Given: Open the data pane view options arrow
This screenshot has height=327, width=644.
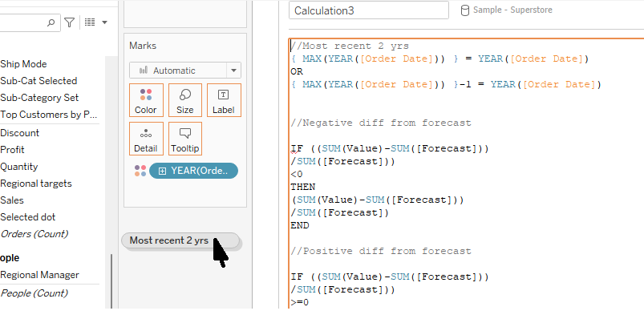Looking at the screenshot, I should click(105, 23).
